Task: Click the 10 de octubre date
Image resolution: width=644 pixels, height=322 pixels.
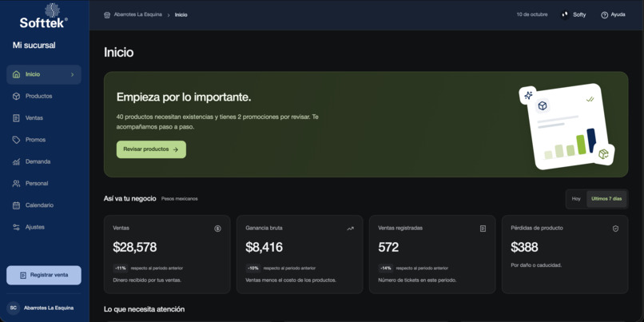Action: pos(532,15)
